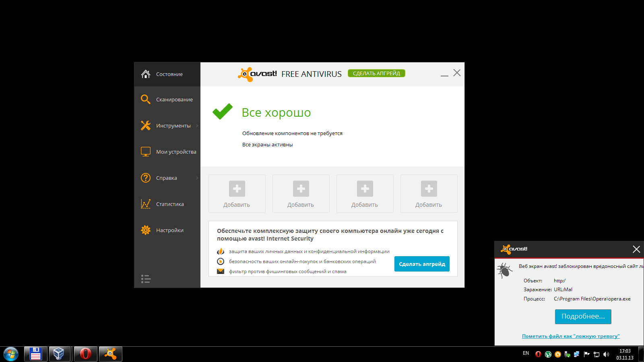This screenshot has height=362, width=644.
Task: Open VirtualBox from the taskbar
Action: pos(60,354)
